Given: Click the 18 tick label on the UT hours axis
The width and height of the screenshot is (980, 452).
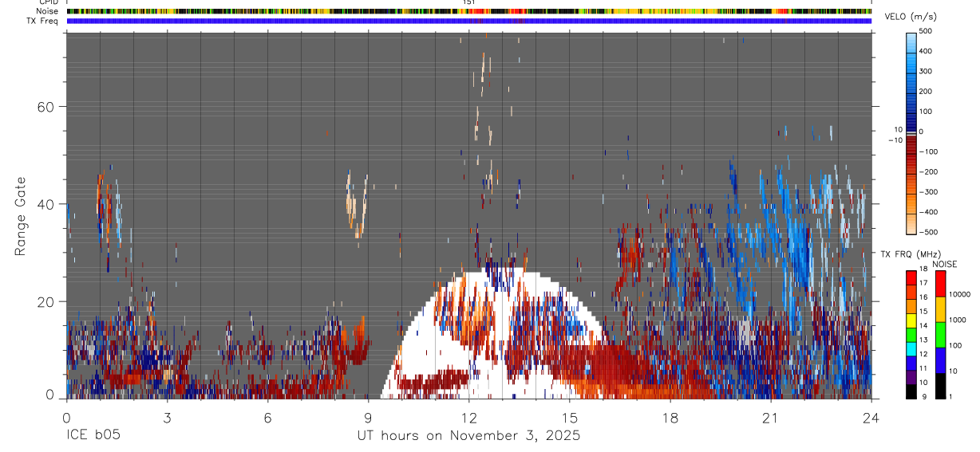Looking at the screenshot, I should point(670,417).
